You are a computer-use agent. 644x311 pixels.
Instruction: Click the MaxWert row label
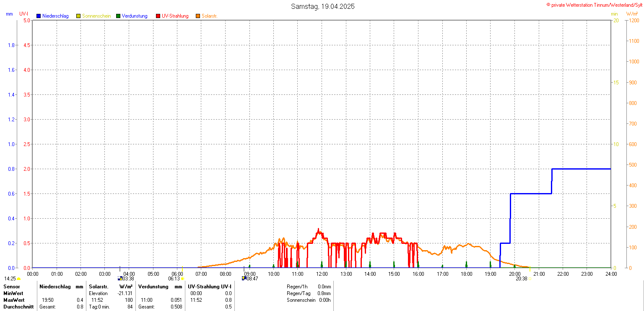click(14, 300)
